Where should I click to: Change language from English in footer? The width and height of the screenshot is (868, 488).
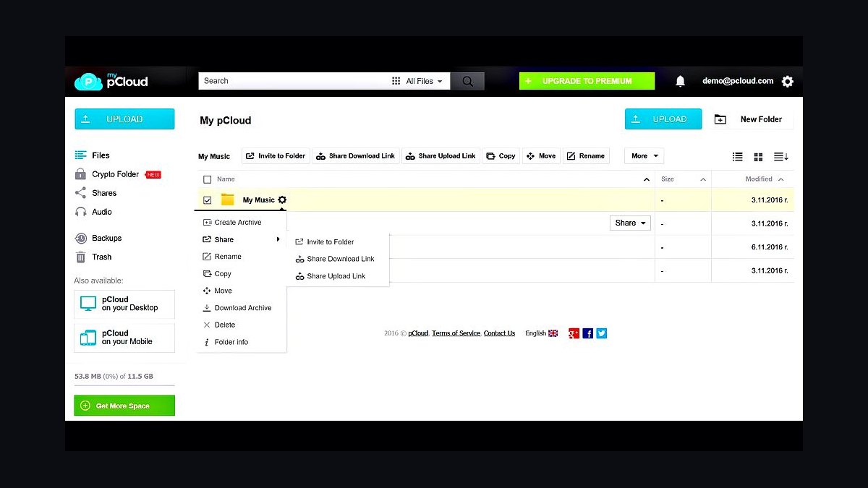542,333
